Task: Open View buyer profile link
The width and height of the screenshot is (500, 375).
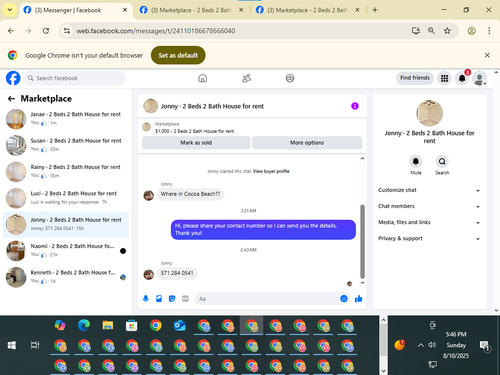Action: 271,171
